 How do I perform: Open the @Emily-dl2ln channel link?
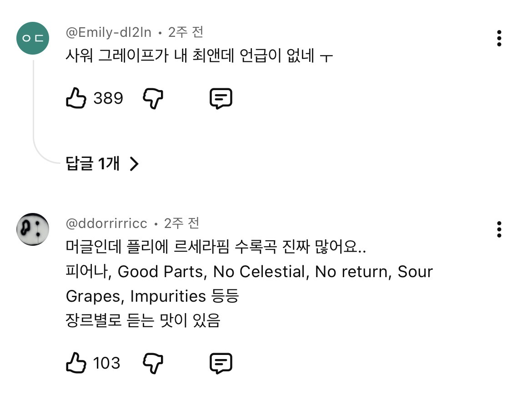[109, 32]
